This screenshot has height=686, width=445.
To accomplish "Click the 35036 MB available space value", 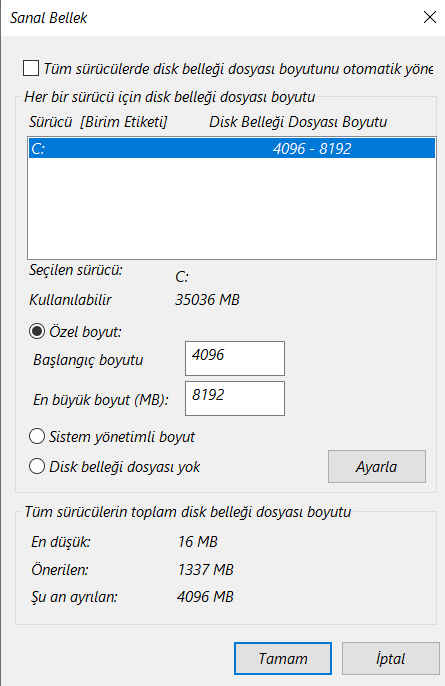I will click(207, 300).
